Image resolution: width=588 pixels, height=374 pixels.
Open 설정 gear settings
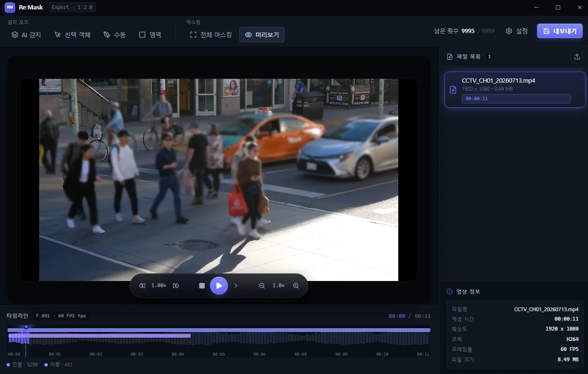(x=517, y=31)
